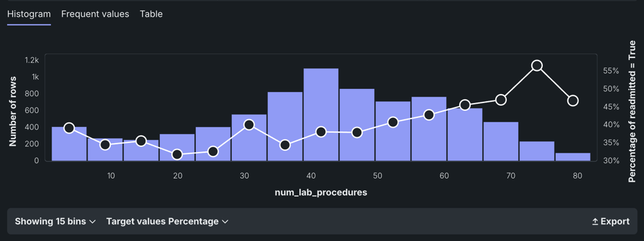The width and height of the screenshot is (644, 241).
Task: Select the Histogram tab
Action: tap(29, 14)
